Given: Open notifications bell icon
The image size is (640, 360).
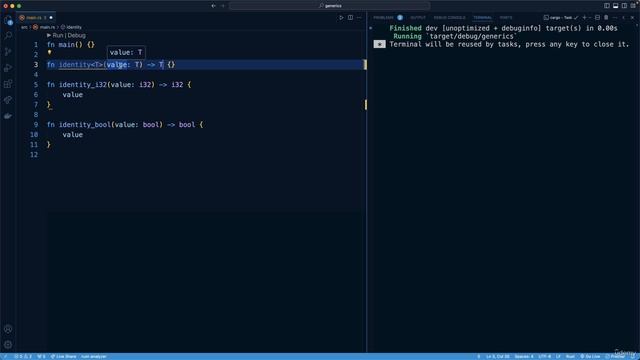Looking at the screenshot, I should coord(633,356).
